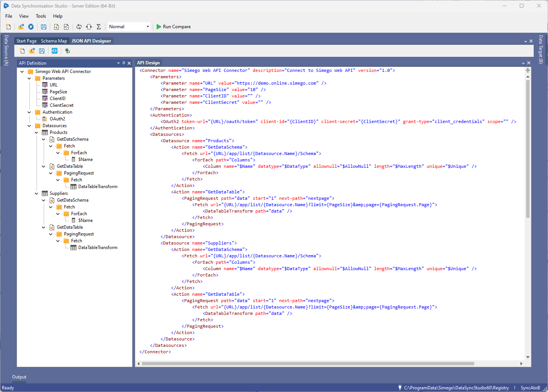Click the Open Project folder icon in main toolbar
This screenshot has width=548, height=392.
21,27
